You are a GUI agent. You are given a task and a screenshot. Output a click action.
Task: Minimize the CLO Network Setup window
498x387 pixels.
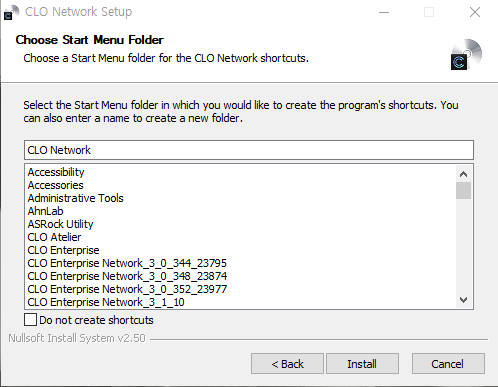pyautogui.click(x=384, y=12)
